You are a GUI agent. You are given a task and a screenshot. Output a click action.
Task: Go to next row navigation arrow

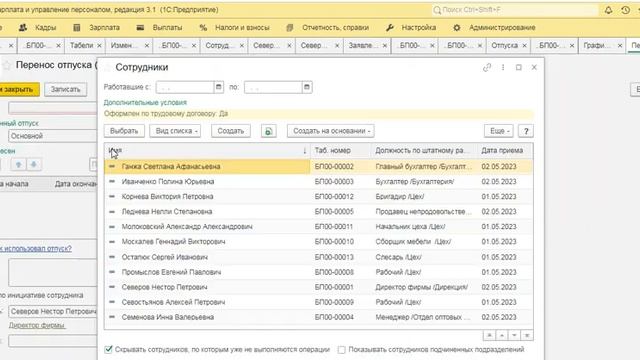click(514, 336)
